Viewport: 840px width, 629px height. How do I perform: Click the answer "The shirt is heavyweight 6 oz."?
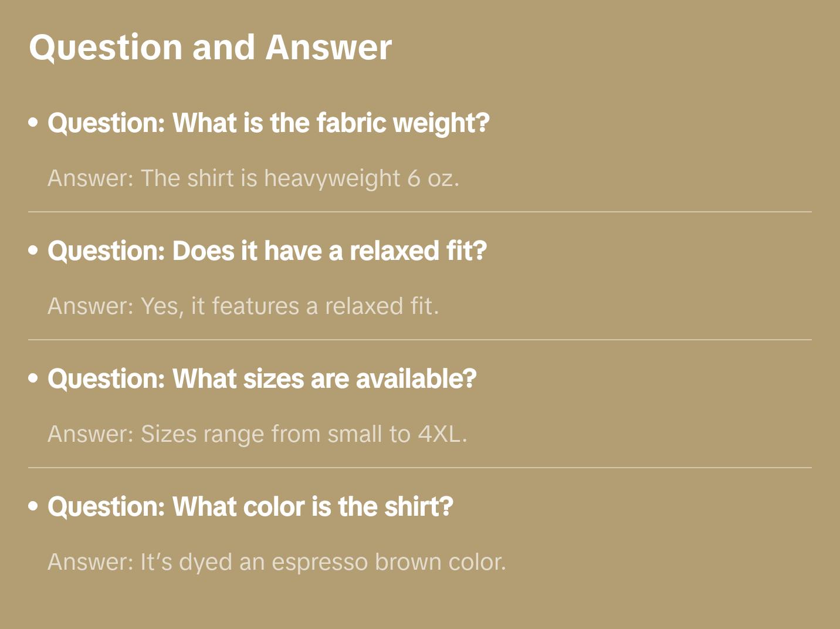[253, 178]
